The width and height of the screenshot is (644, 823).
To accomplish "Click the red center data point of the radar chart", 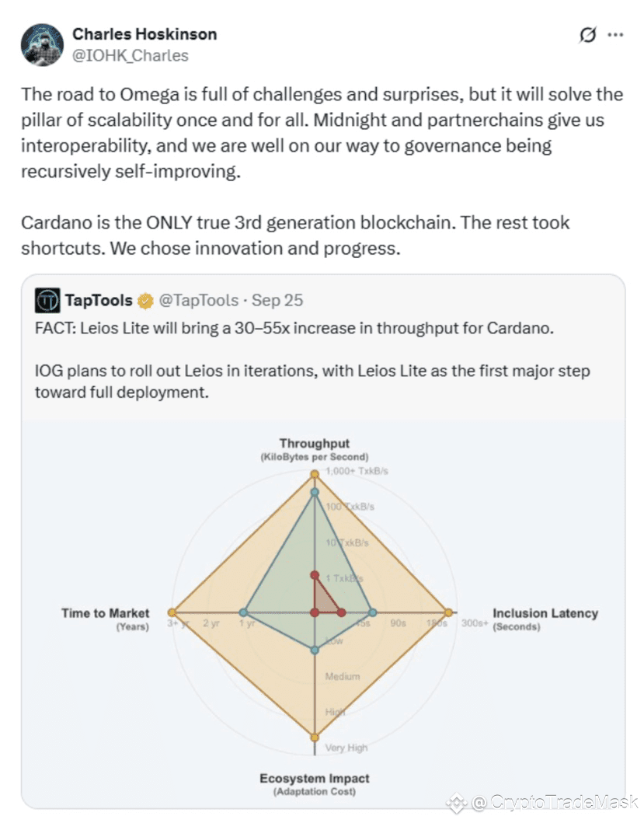I will [x=315, y=614].
